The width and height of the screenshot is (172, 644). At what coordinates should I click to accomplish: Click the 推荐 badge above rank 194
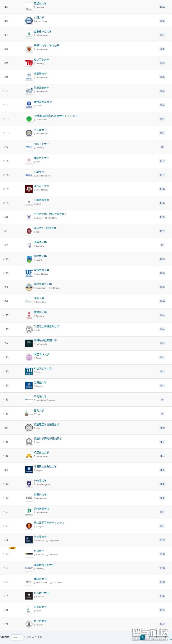click(13, 548)
